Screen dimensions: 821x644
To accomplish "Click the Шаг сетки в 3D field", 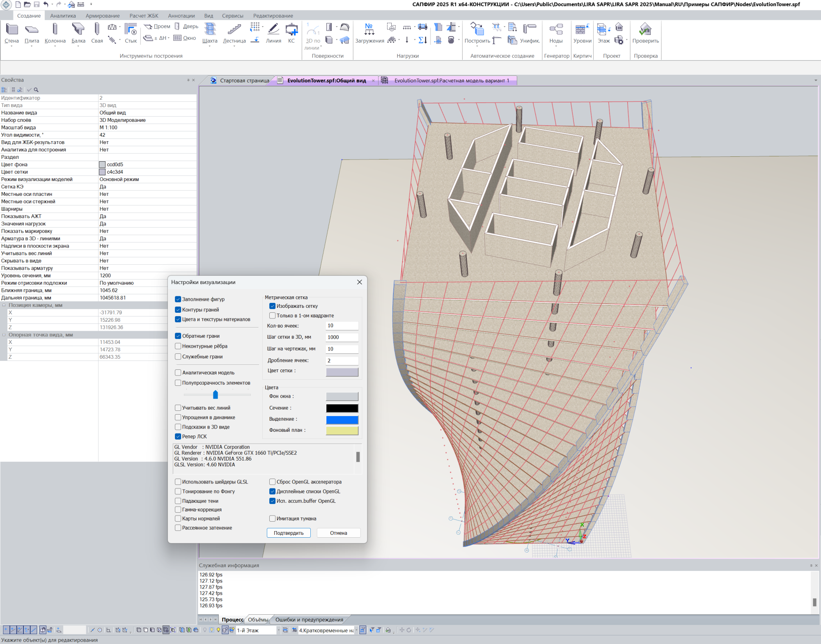I will click(x=342, y=337).
